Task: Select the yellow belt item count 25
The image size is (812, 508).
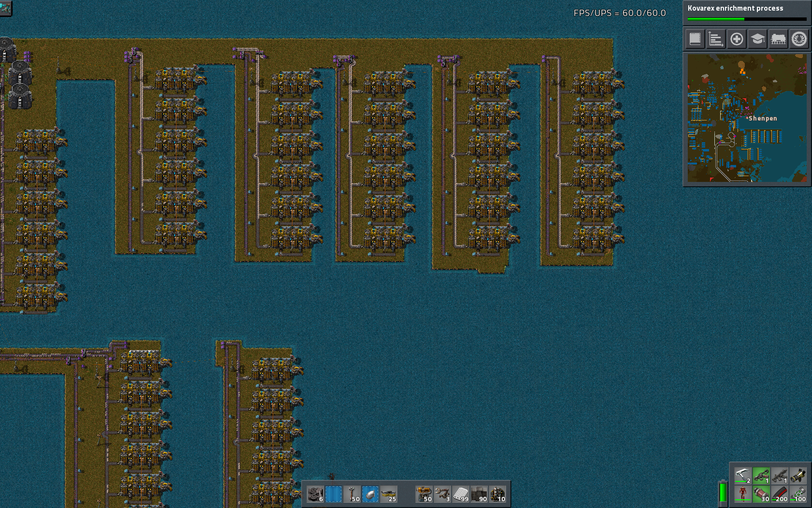Action: (389, 494)
